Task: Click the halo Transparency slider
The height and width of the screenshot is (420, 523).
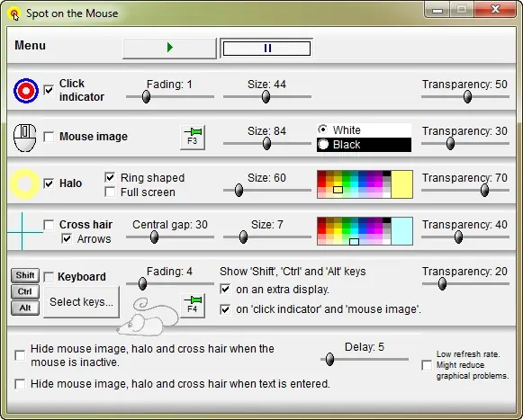Action: (x=465, y=191)
